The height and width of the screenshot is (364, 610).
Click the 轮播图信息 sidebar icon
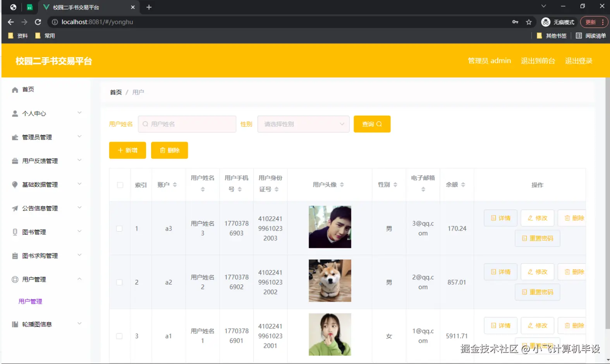[15, 324]
